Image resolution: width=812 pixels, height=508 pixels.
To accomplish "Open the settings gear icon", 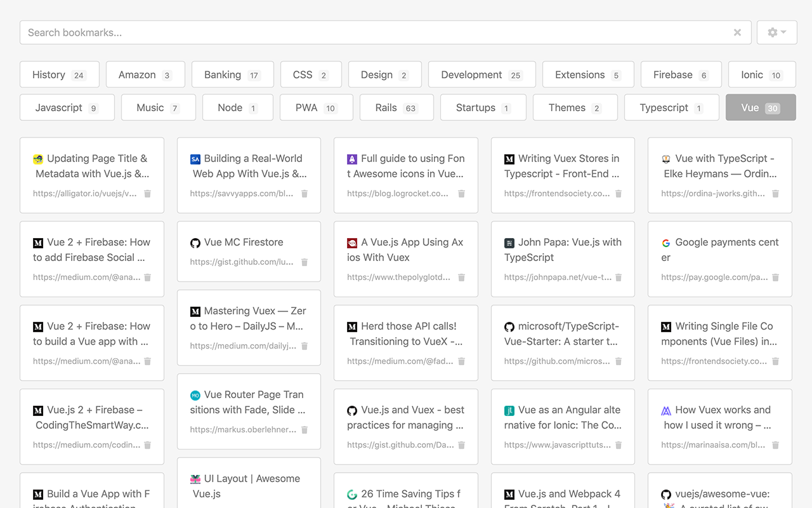I will pyautogui.click(x=773, y=32).
